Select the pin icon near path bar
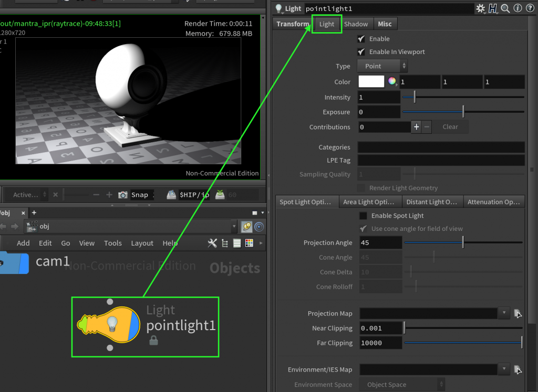538x392 pixels. 246,227
